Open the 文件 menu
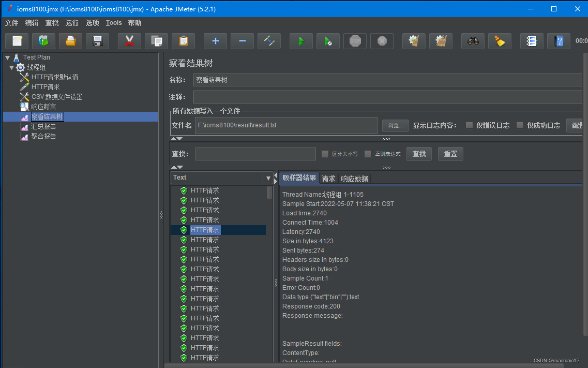This screenshot has height=368, width=588. click(11, 23)
